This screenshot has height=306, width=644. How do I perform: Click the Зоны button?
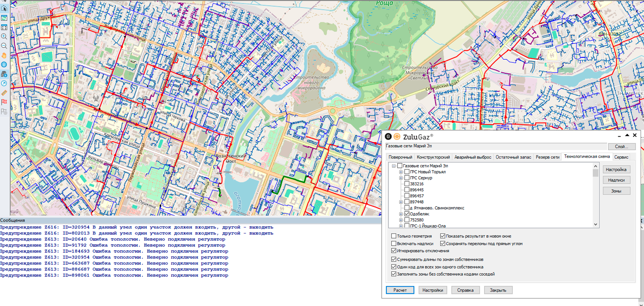pyautogui.click(x=616, y=191)
